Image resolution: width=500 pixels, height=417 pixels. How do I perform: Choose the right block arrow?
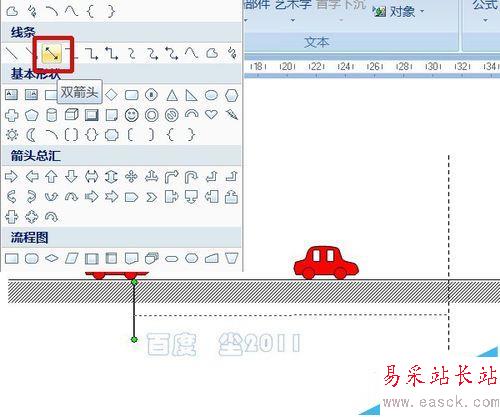pos(12,176)
